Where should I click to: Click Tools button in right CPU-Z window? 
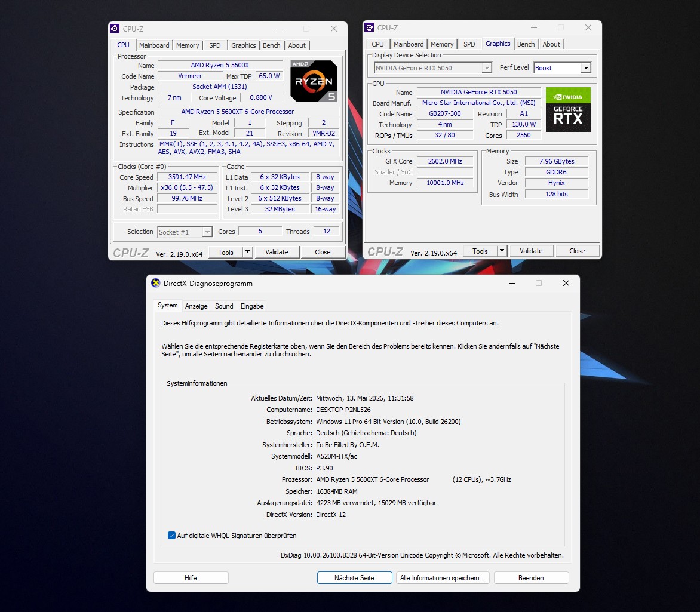[x=480, y=251]
